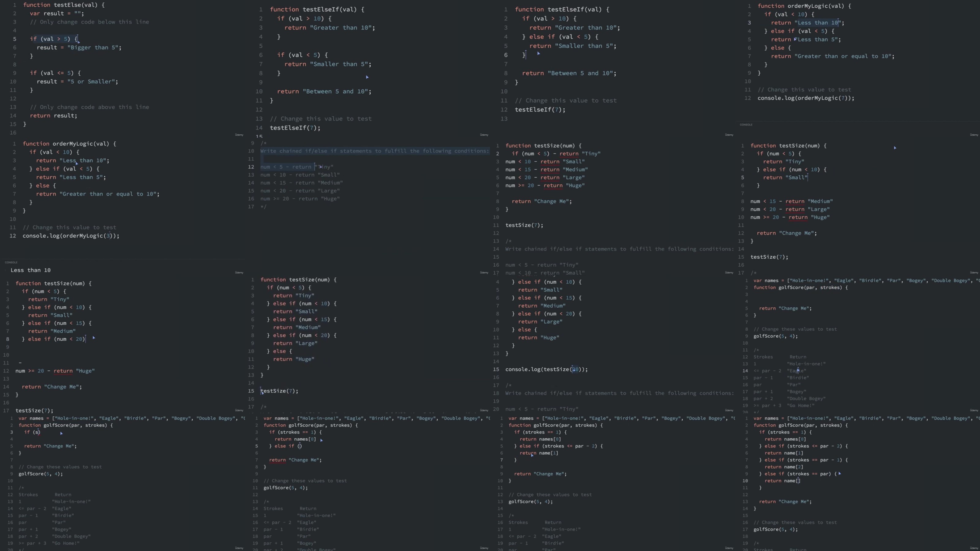Click the '// Only change code above this line' comment
The image size is (980, 551).
click(89, 107)
